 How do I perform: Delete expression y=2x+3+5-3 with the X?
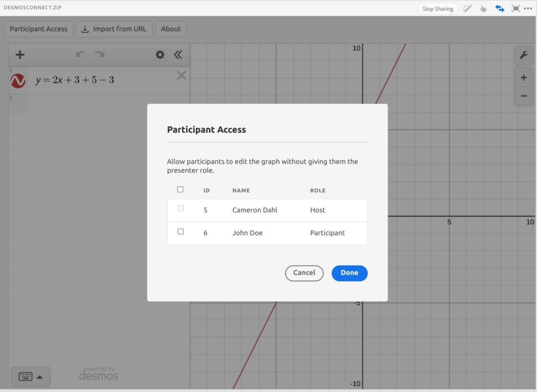click(182, 75)
